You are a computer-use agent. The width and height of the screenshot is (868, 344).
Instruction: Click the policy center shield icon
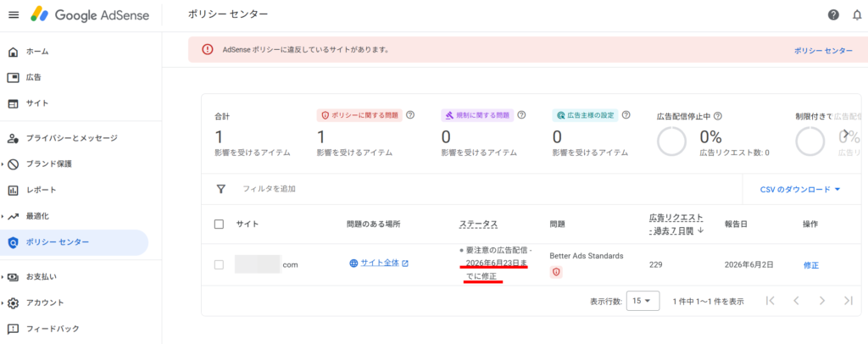pos(14,242)
